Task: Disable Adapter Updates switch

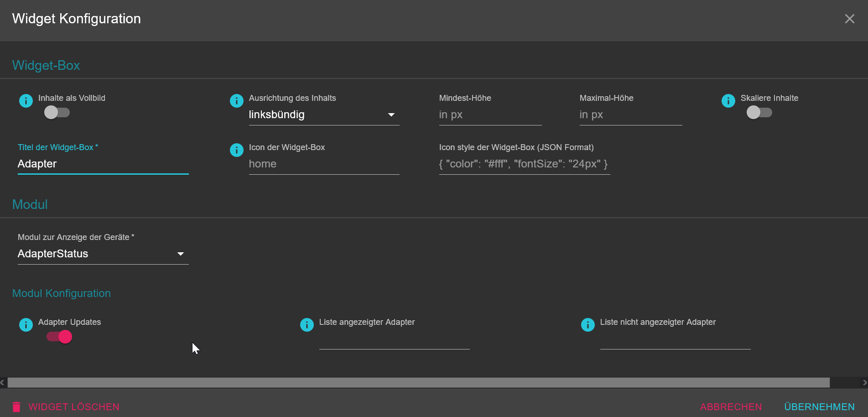Action: tap(59, 337)
